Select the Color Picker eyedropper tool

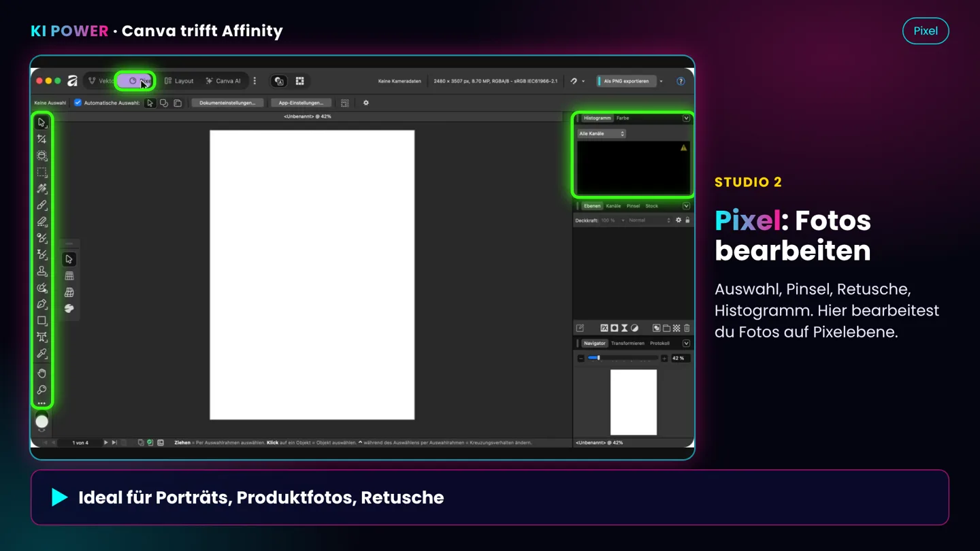tap(42, 354)
